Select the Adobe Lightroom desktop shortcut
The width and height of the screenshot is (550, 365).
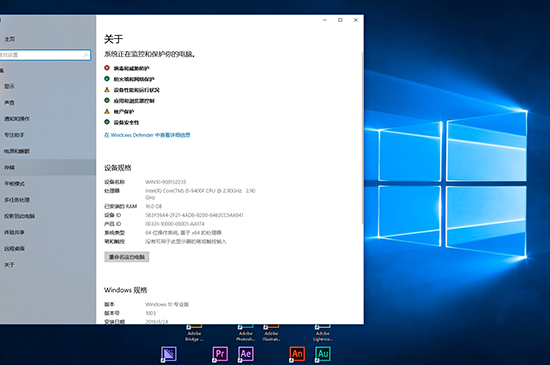click(323, 333)
